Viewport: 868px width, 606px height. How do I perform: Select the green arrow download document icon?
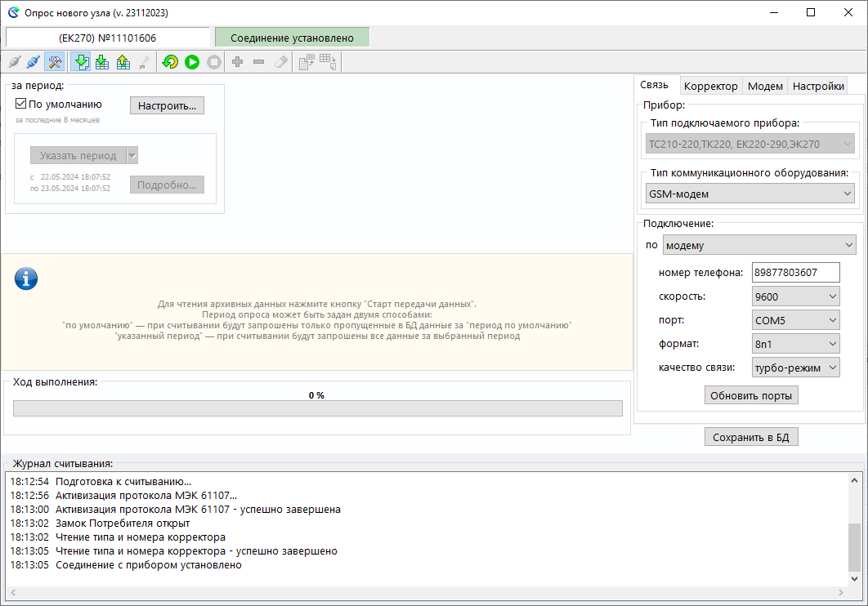click(82, 62)
